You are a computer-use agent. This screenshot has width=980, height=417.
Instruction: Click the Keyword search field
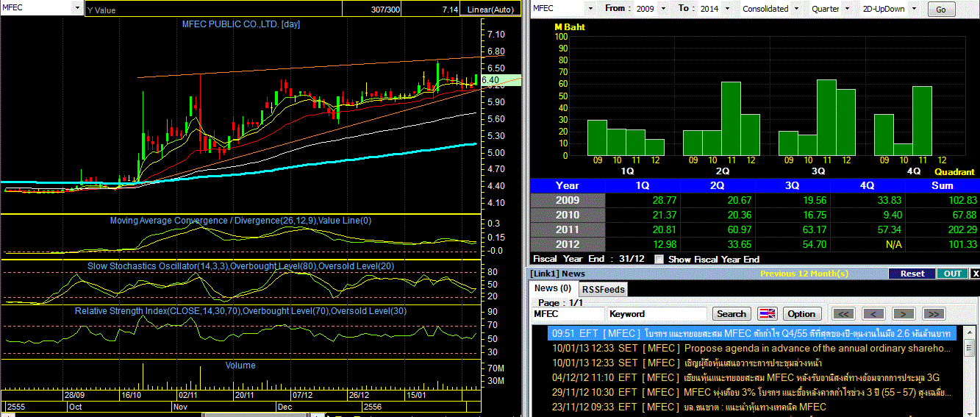(x=657, y=313)
